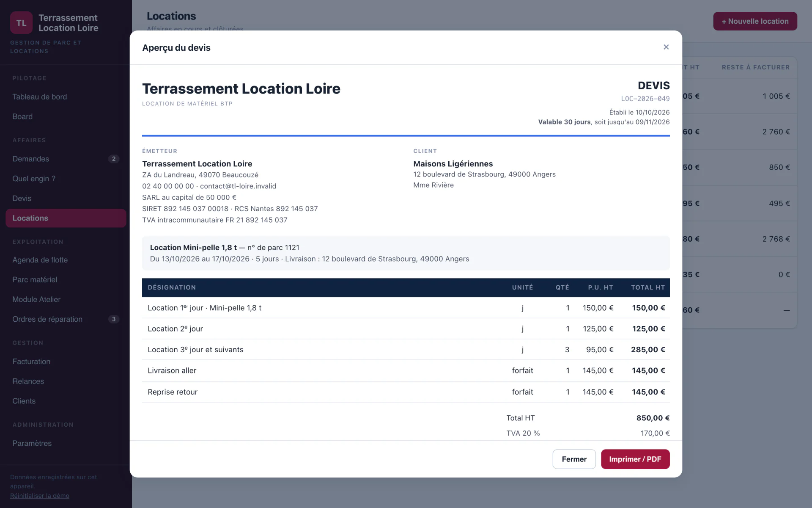Click the Location 2e jour row
This screenshot has width=812, height=508.
[x=406, y=329]
